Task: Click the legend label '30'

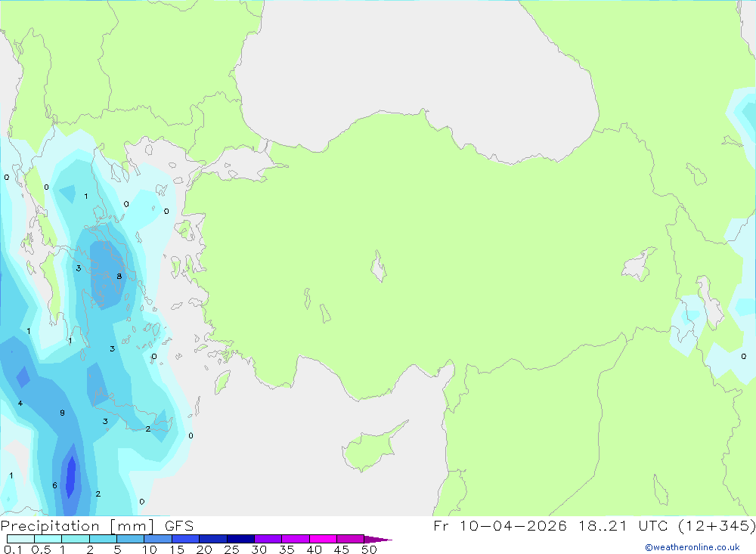Action: [x=259, y=549]
